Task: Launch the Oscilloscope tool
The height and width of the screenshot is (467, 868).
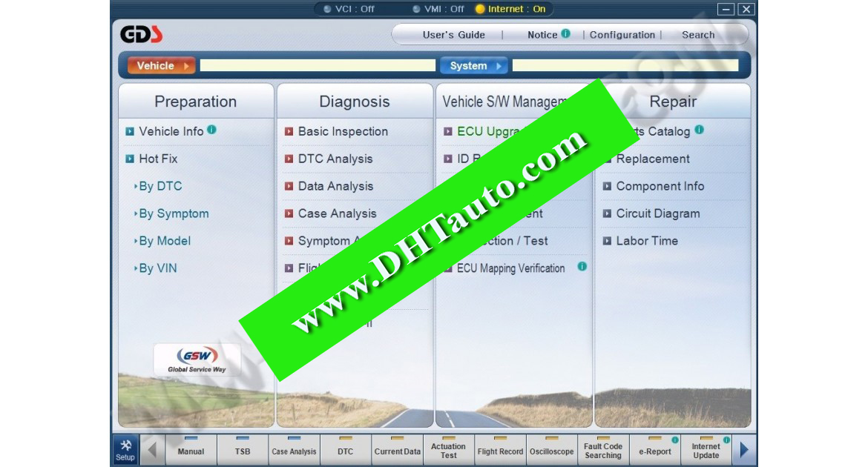Action: tap(550, 449)
